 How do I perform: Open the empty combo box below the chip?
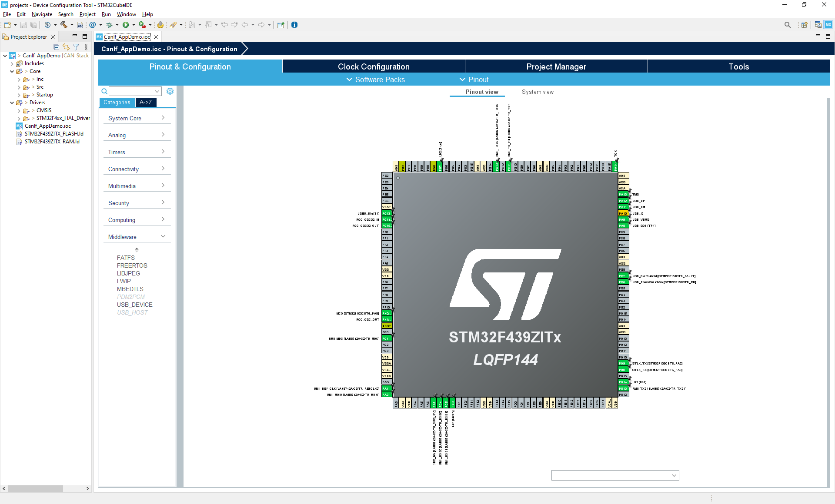click(615, 475)
